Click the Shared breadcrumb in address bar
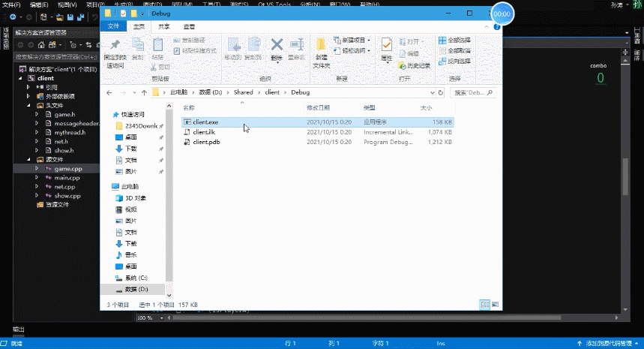Image resolution: width=644 pixels, height=349 pixels. click(243, 92)
